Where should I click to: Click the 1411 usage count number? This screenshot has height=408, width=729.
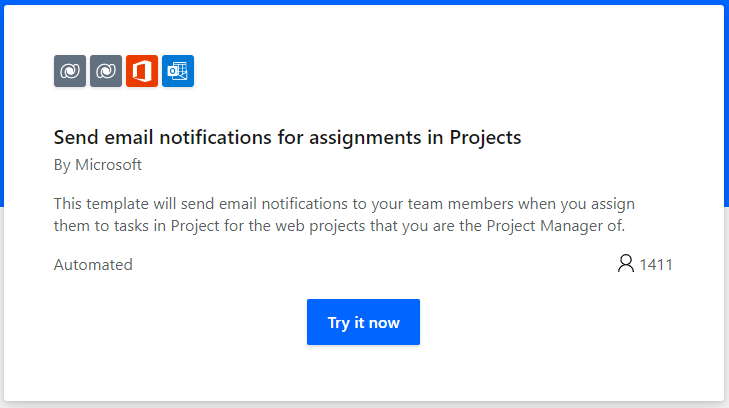[x=656, y=265]
